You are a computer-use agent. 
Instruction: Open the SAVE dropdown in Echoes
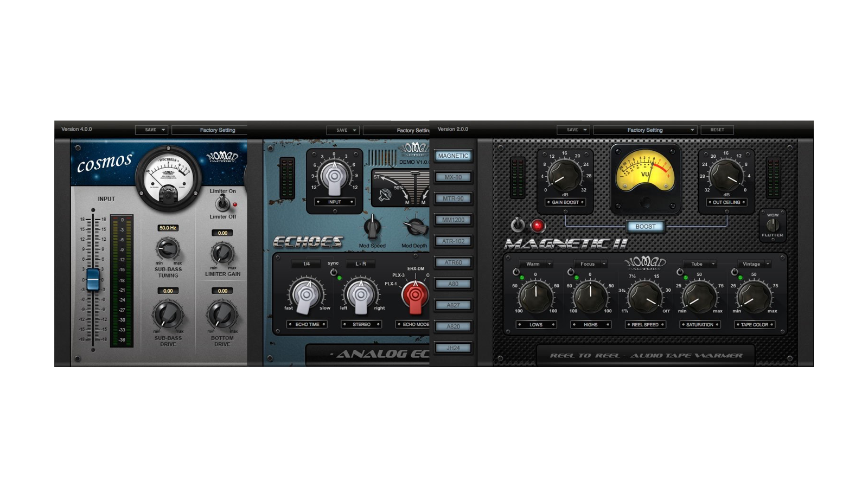point(342,130)
